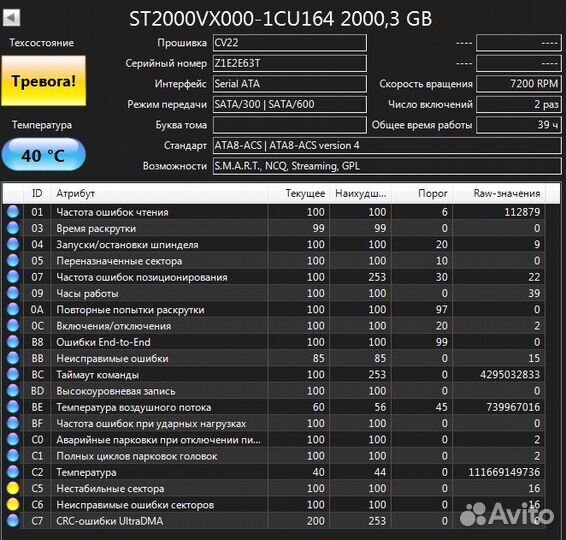
Task: Click the blue status icon for attribute BB
Action: (x=13, y=358)
